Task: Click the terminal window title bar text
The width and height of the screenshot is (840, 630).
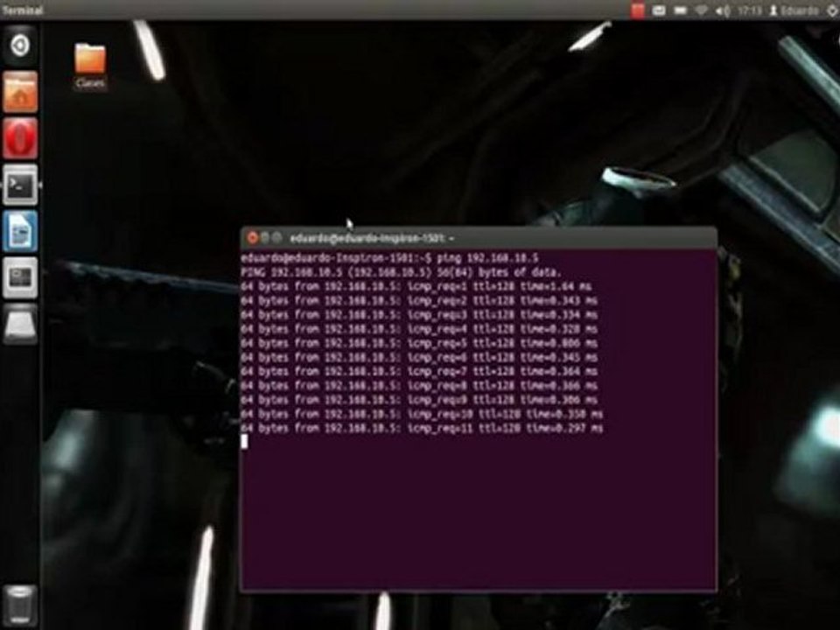Action: click(x=372, y=238)
